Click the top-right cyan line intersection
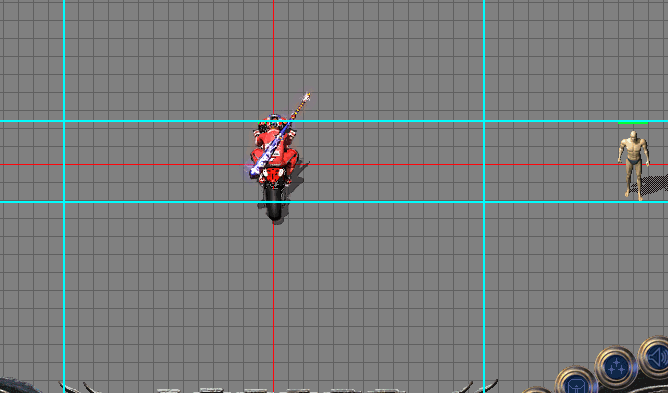 click(x=484, y=121)
